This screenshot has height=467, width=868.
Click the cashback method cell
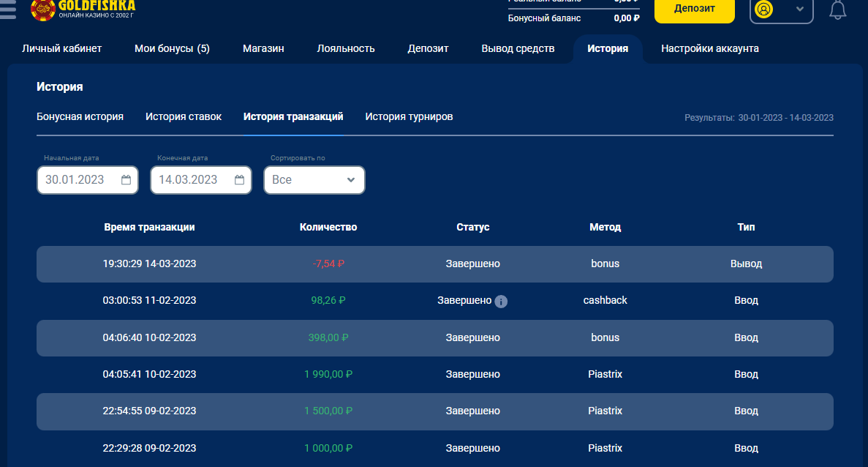click(x=605, y=300)
